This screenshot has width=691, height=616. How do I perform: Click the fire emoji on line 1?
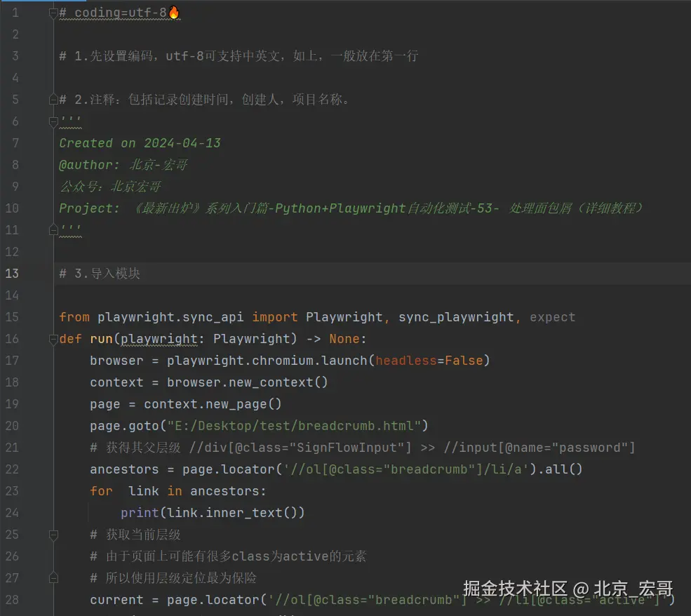coord(174,13)
